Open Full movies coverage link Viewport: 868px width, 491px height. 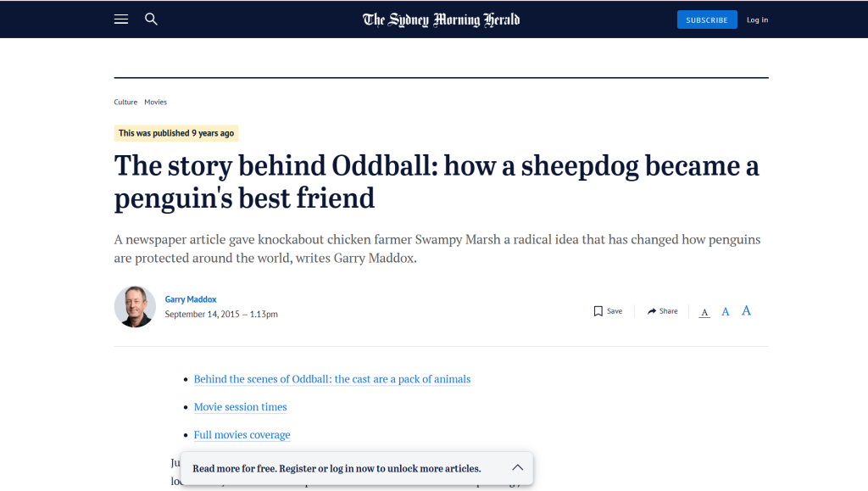point(242,434)
